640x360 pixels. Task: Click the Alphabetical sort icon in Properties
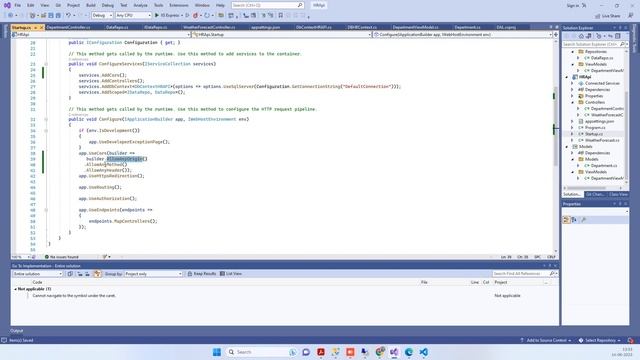(x=574, y=220)
